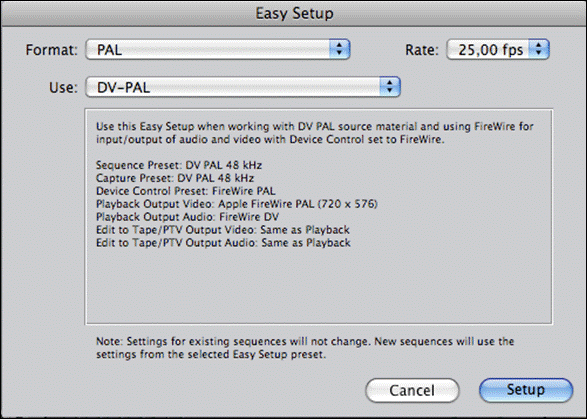Click the Use label
Viewport: 587px width, 419px height.
[x=63, y=87]
